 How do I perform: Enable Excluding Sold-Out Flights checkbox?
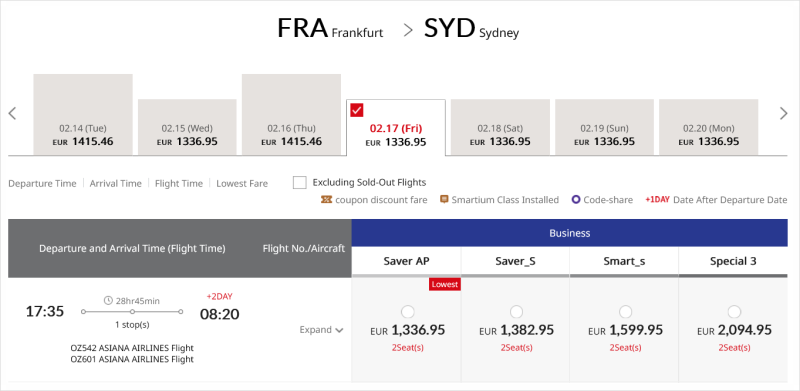click(x=299, y=183)
